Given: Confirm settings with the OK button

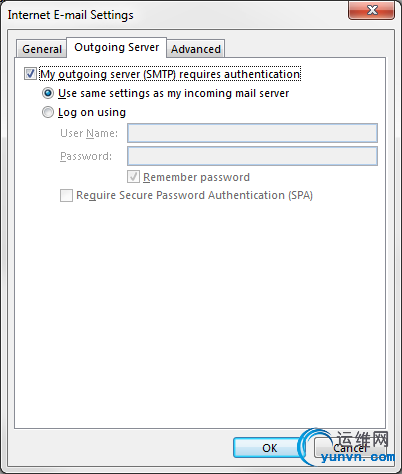Looking at the screenshot, I should (269, 448).
